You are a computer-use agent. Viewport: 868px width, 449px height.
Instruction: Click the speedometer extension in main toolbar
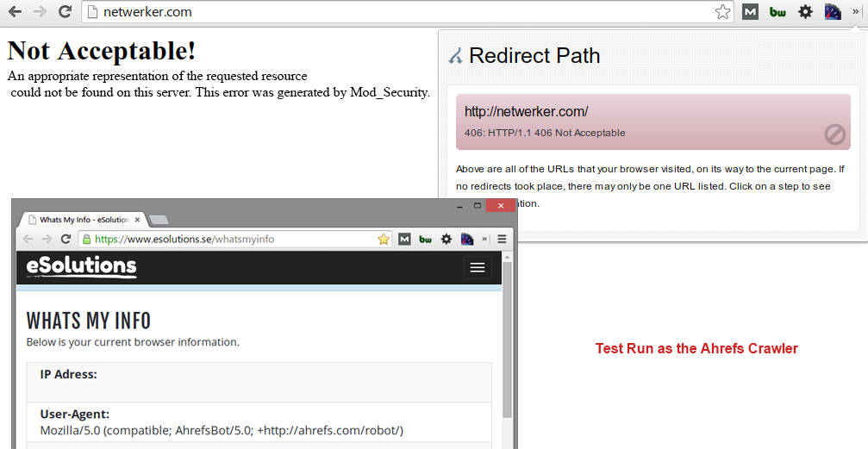coord(833,12)
